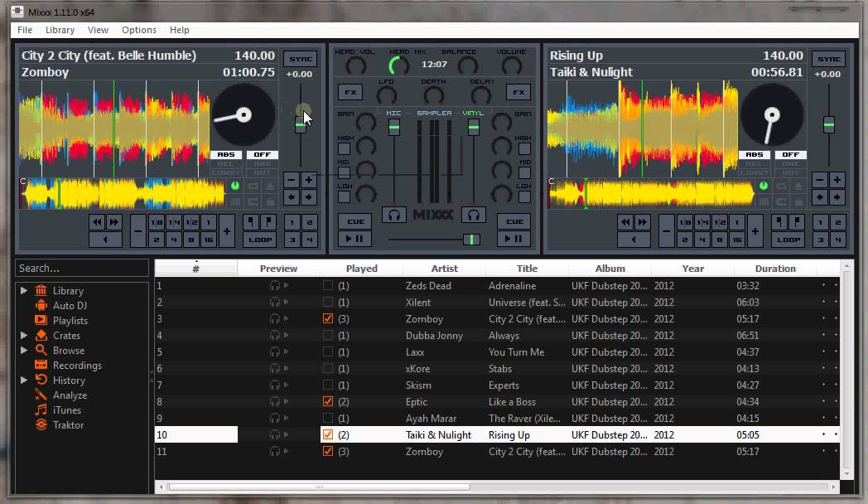This screenshot has height=504, width=868.
Task: Click right deck reverse playback button
Action: (x=634, y=240)
